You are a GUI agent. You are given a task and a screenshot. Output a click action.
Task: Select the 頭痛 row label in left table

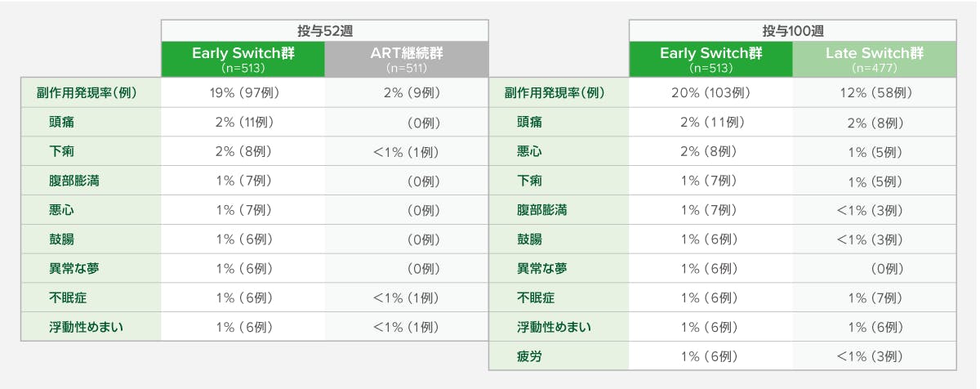click(x=61, y=122)
